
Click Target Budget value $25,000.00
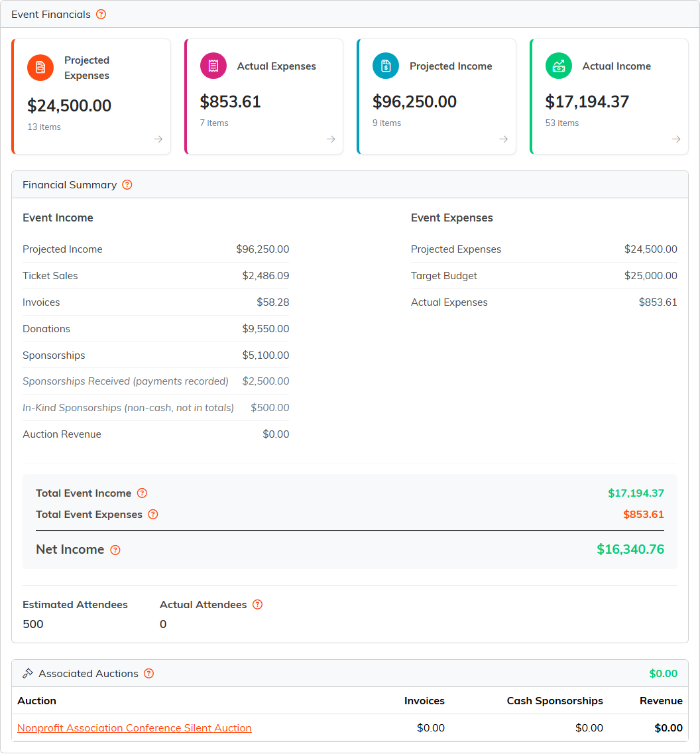click(x=651, y=276)
